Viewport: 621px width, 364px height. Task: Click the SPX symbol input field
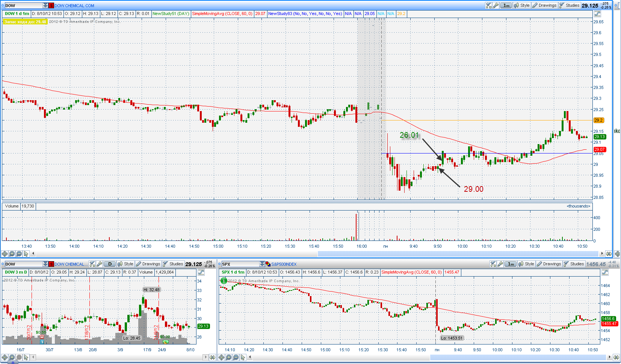240,264
